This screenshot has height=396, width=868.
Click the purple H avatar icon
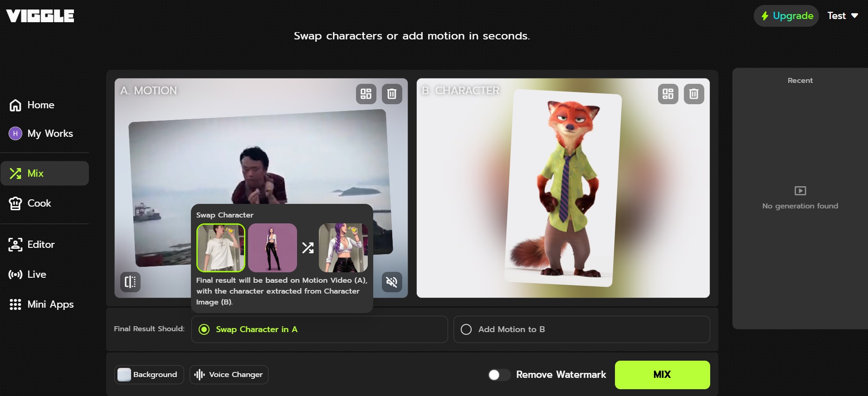15,134
